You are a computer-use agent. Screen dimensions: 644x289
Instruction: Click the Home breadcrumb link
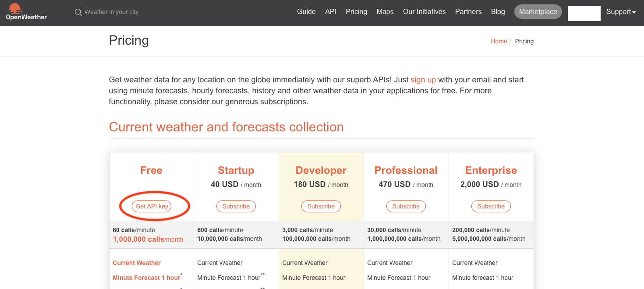coord(499,41)
